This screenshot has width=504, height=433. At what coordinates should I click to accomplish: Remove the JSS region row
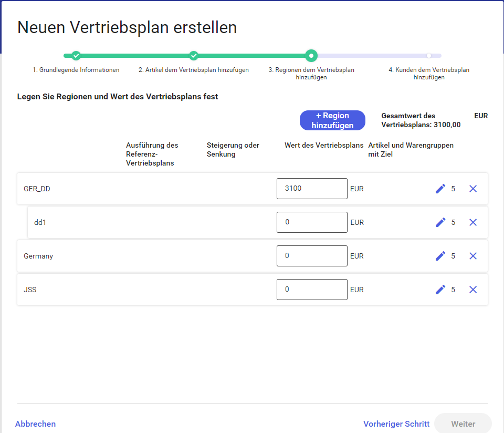473,290
